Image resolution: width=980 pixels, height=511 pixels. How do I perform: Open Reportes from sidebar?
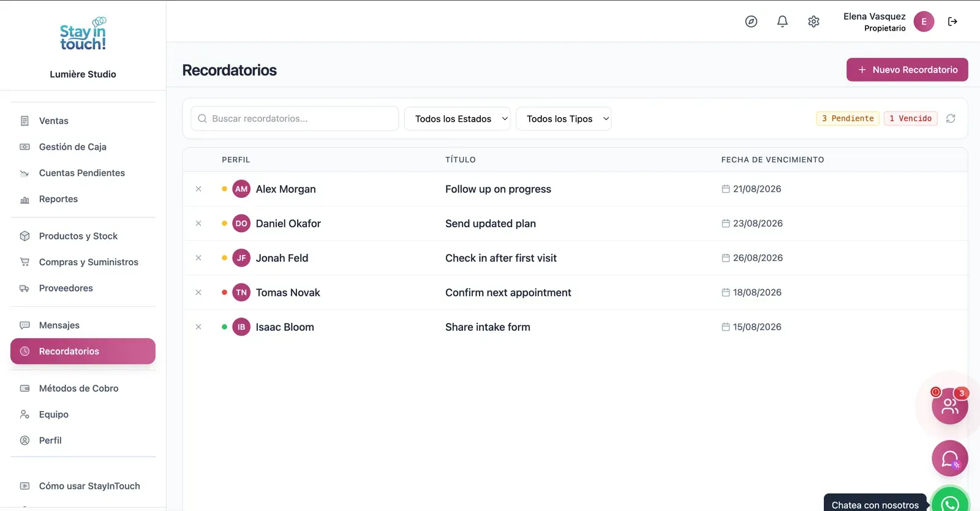[83, 199]
